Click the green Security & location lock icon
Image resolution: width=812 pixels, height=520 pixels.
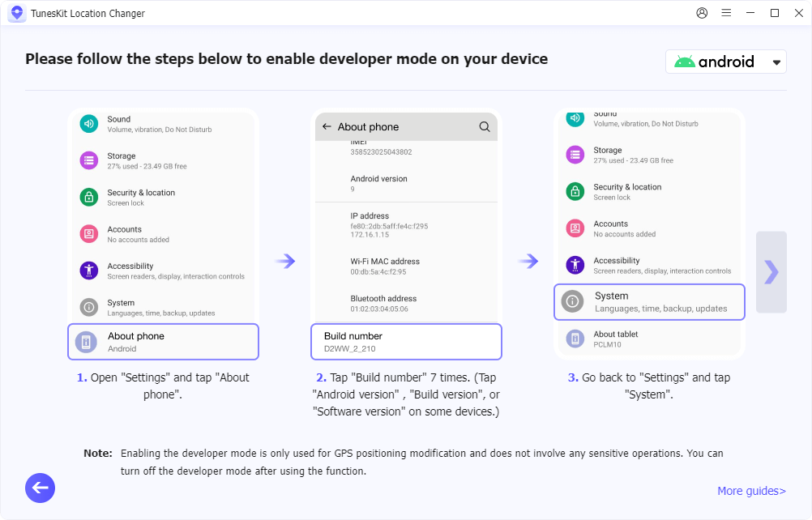click(89, 197)
